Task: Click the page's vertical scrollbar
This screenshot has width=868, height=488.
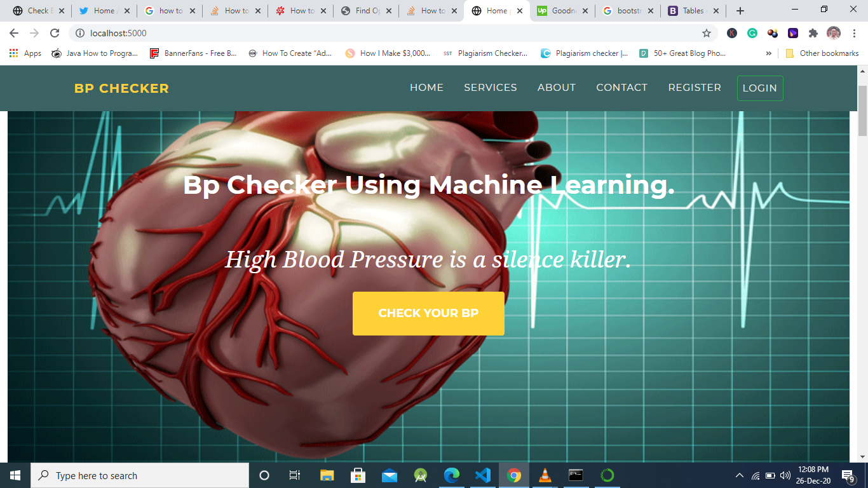Action: click(862, 111)
